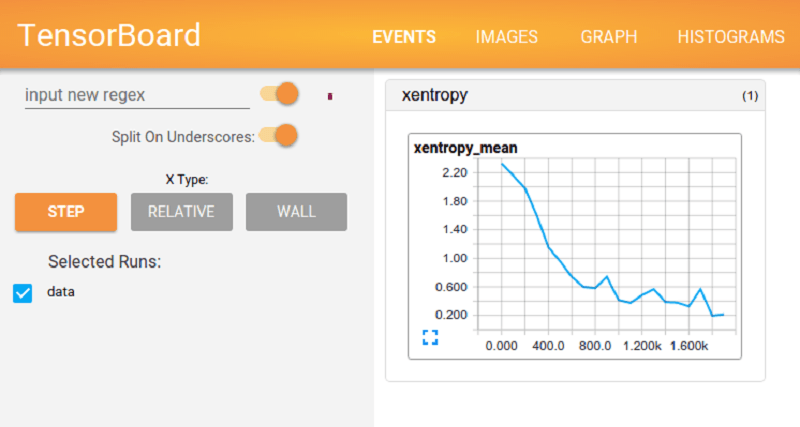Open the IMAGES tab
Screen dimensions: 800x427
point(507,37)
